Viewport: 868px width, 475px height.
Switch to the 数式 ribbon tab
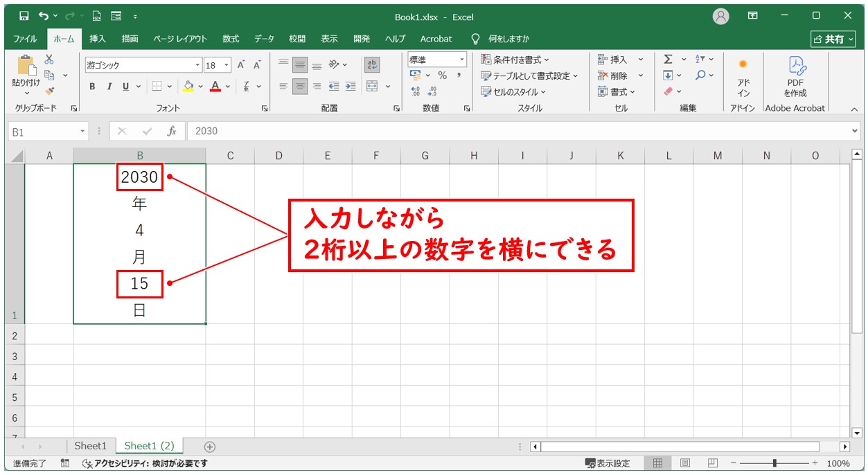tap(231, 39)
